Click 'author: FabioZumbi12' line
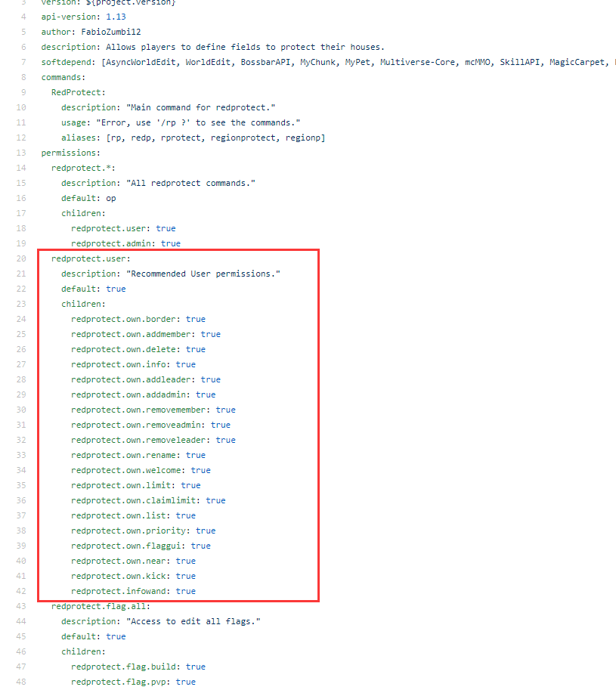The image size is (616, 693). pos(91,32)
